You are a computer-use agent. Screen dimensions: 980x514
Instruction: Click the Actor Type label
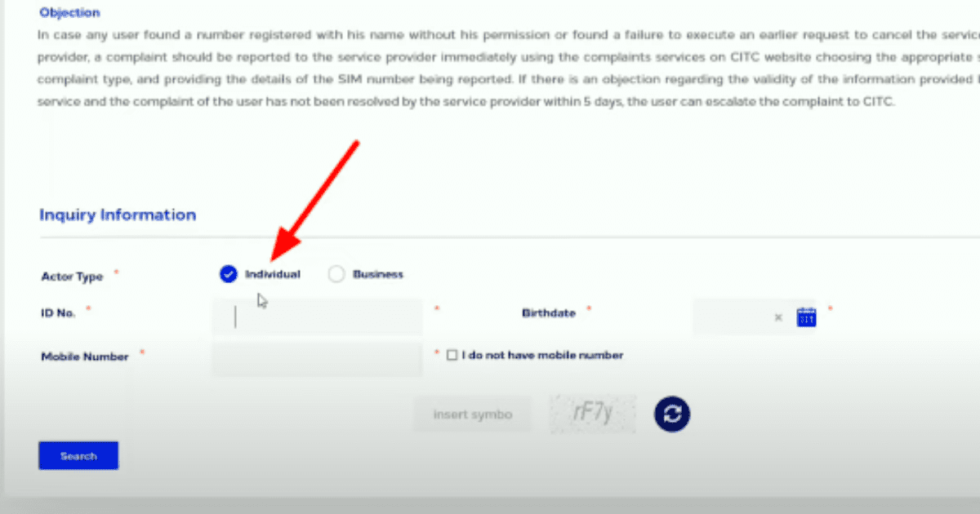(70, 277)
